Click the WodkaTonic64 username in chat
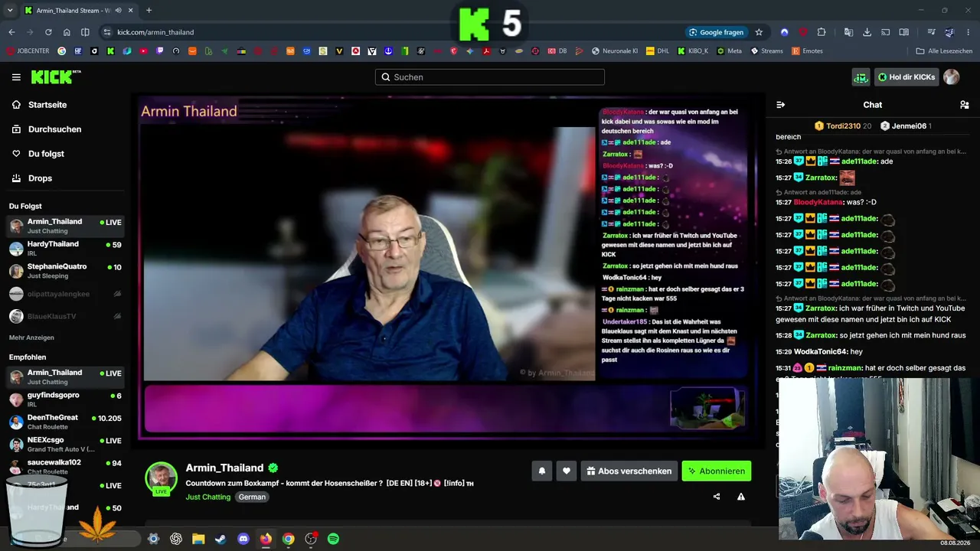The image size is (980, 551). click(820, 351)
